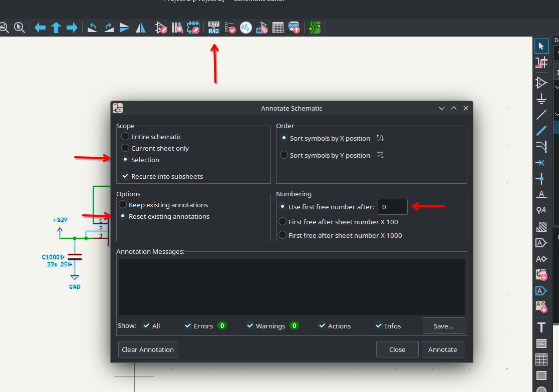Uncheck Recurse into subsheets
Image resolution: width=559 pixels, height=392 pixels.
[125, 176]
